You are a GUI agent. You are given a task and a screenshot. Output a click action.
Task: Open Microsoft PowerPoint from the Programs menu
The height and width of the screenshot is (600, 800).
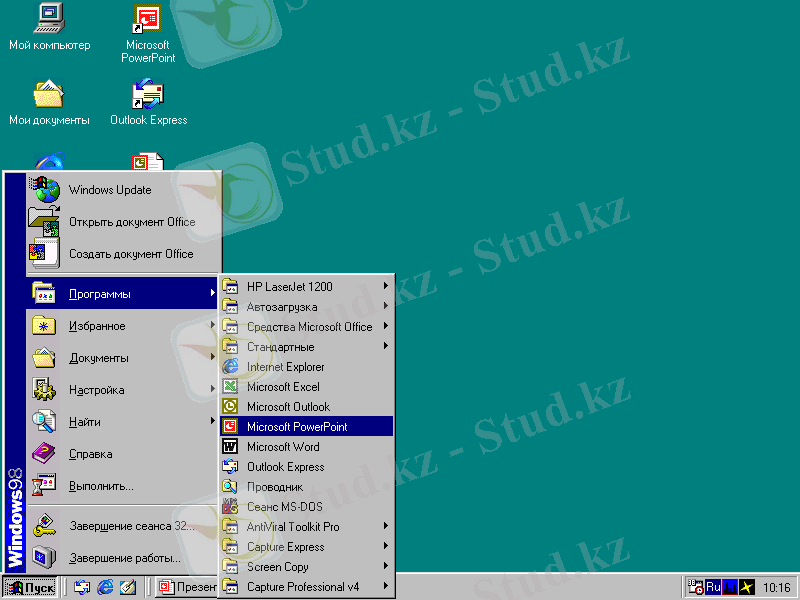pos(297,427)
